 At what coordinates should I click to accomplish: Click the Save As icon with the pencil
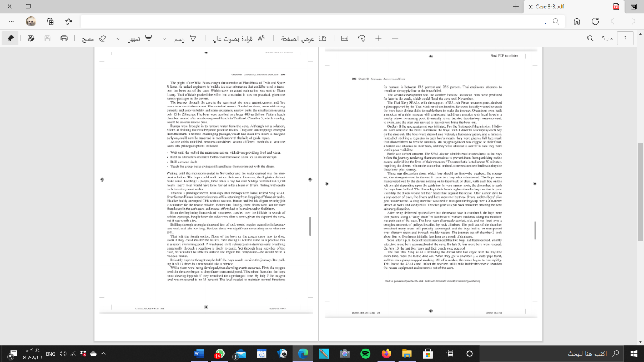30,38
